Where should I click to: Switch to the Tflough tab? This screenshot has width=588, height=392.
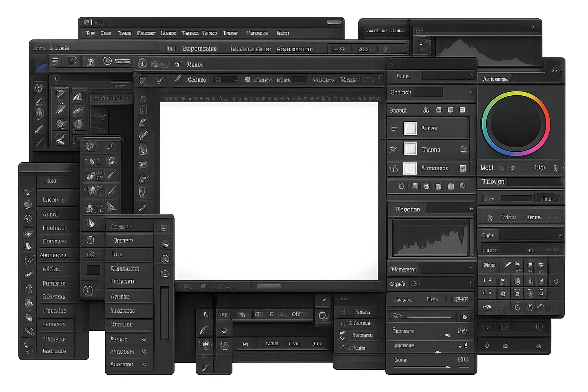point(493,181)
